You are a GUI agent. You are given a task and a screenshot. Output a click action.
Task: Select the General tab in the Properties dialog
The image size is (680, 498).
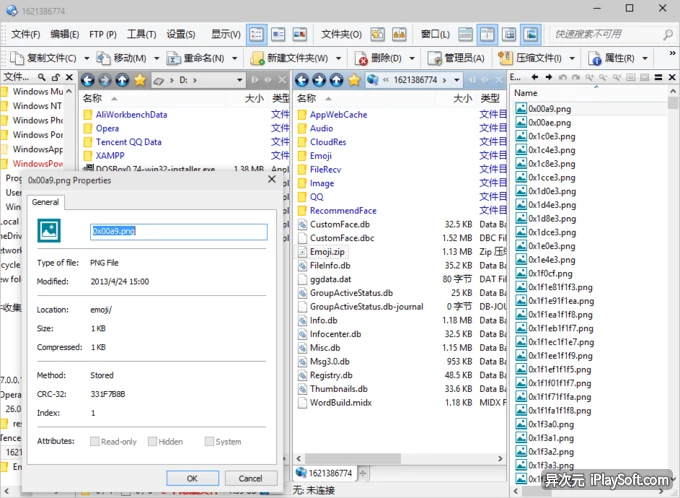click(46, 202)
